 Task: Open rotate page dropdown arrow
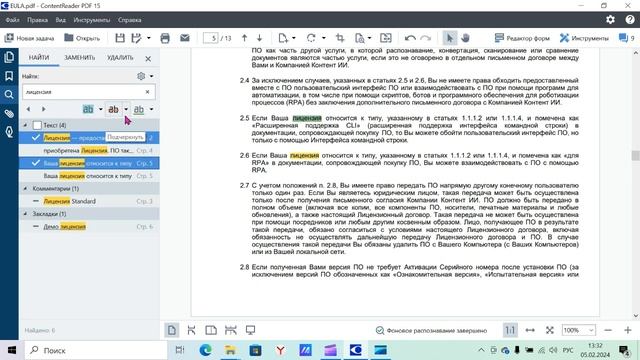click(324, 38)
